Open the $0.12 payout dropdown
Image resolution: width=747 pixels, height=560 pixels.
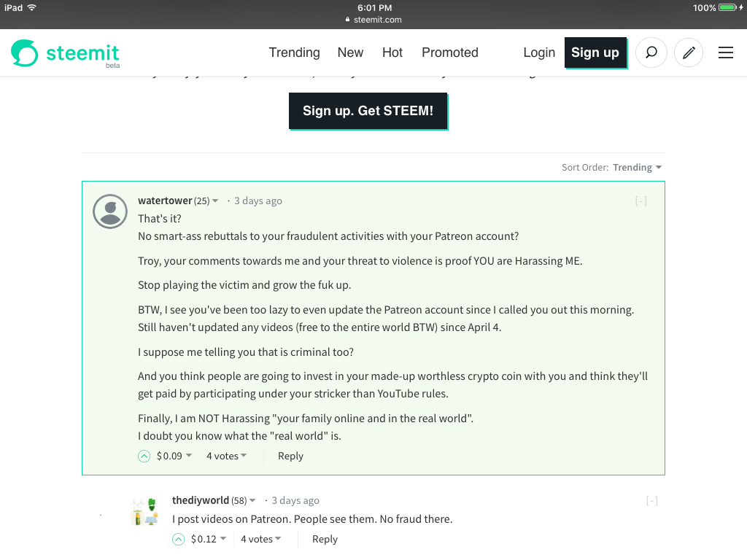click(209, 539)
